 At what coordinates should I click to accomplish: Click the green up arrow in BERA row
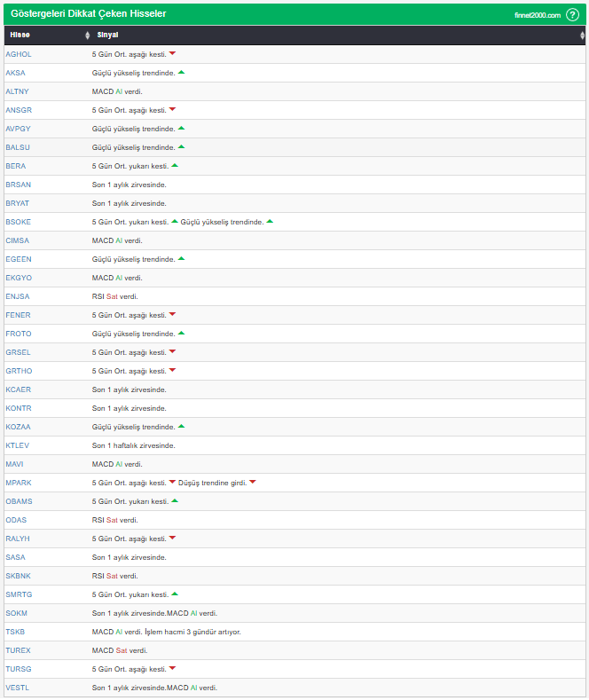(x=175, y=165)
